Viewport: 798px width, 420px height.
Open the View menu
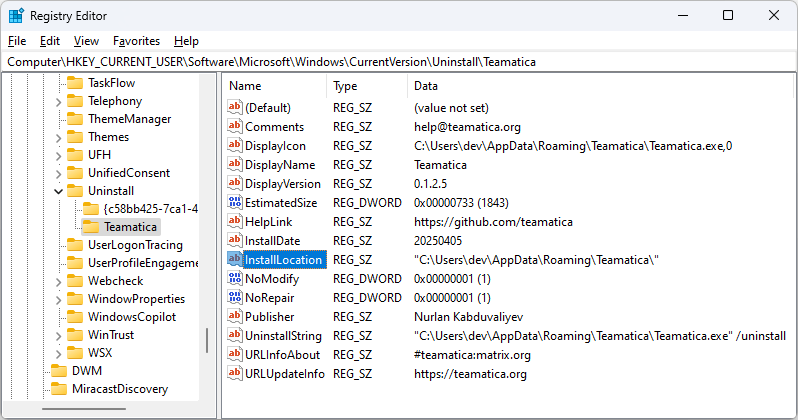(86, 41)
